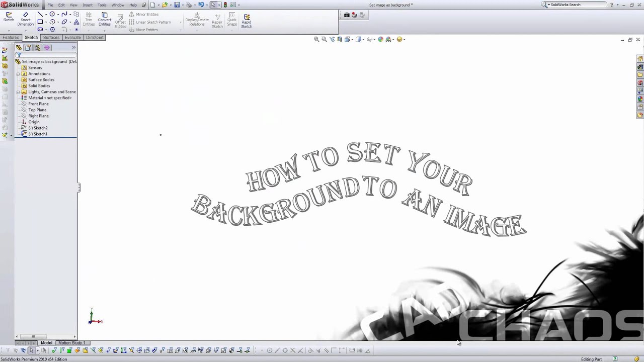The image size is (644, 362).
Task: Select the Corner Rectangle tool
Action: pos(40,22)
